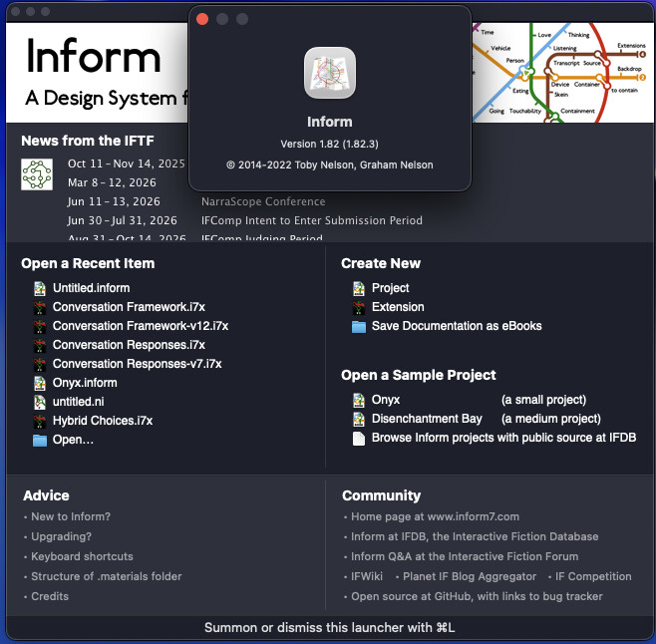
Task: Click the Disenchantment Bay sample project icon
Action: coord(359,419)
